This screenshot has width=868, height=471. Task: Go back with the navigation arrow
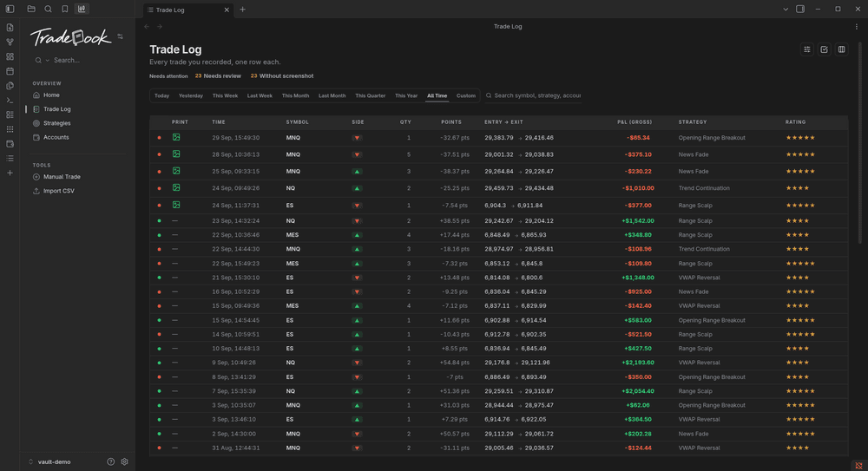(147, 27)
